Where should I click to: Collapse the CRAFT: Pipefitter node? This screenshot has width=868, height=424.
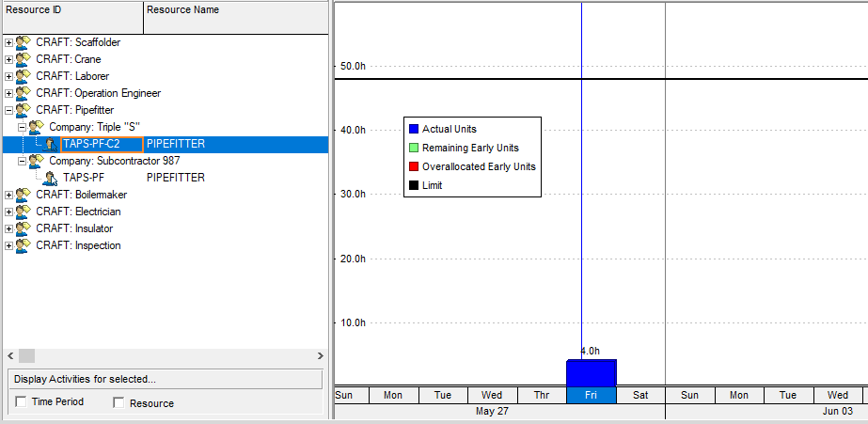pyautogui.click(x=9, y=110)
